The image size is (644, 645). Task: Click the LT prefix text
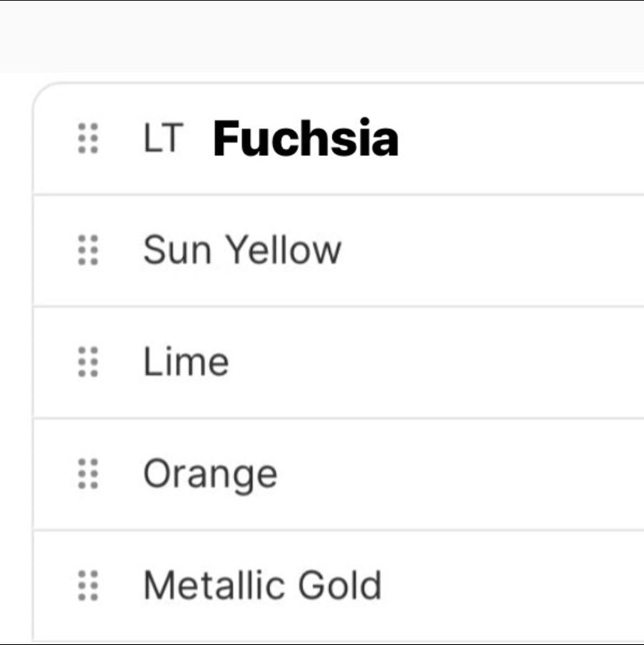click(162, 138)
